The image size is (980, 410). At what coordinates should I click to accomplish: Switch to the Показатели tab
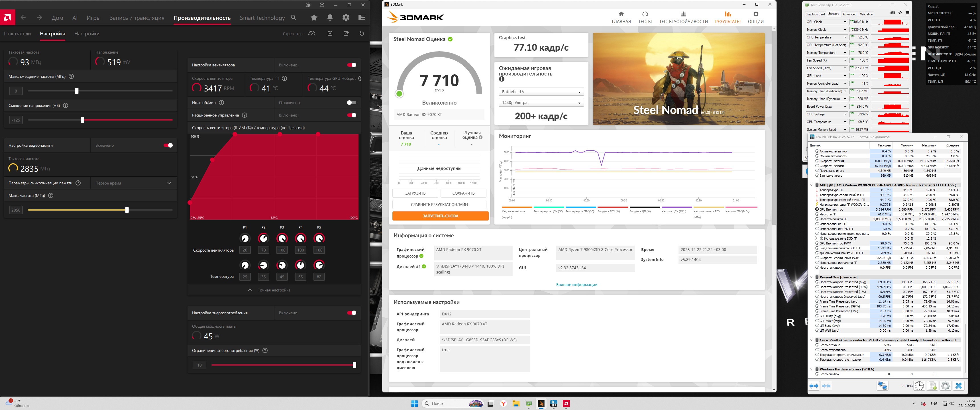(x=17, y=33)
